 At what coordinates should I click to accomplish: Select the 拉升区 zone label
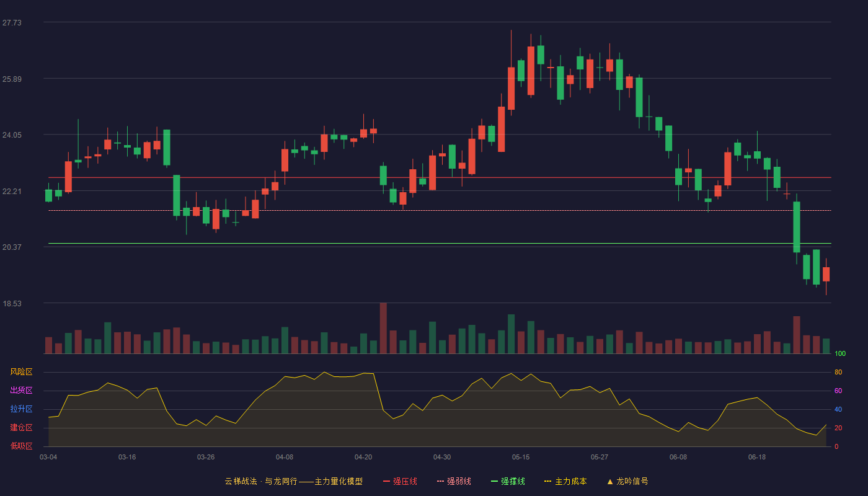21,409
